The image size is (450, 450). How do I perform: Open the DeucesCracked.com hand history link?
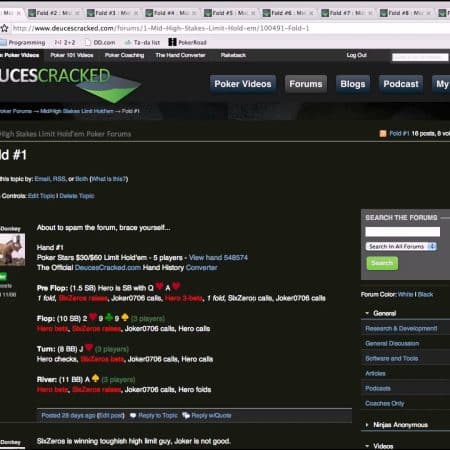[x=108, y=268]
